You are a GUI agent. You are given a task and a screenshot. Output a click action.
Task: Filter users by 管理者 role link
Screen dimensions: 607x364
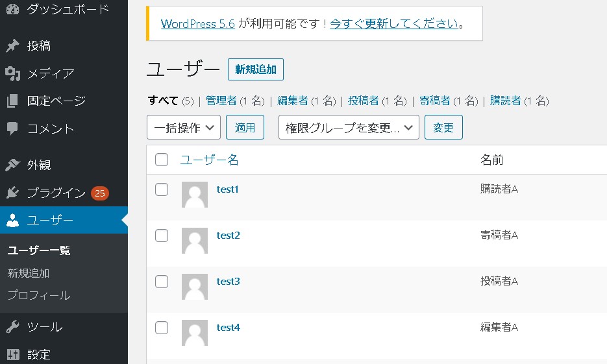(221, 101)
